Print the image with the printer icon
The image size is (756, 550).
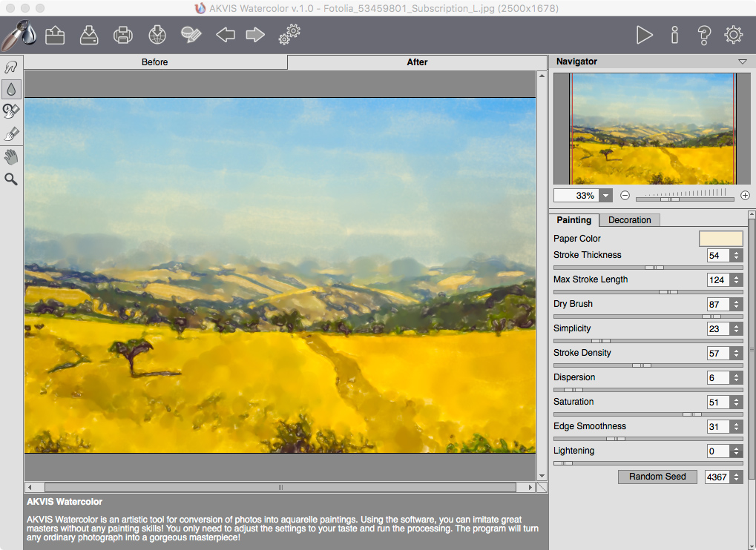[x=122, y=35]
